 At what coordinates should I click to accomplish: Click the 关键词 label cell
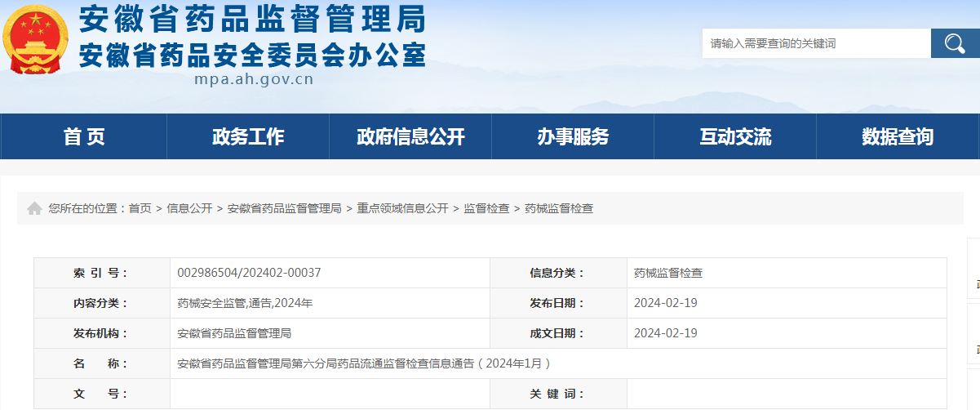point(558,394)
